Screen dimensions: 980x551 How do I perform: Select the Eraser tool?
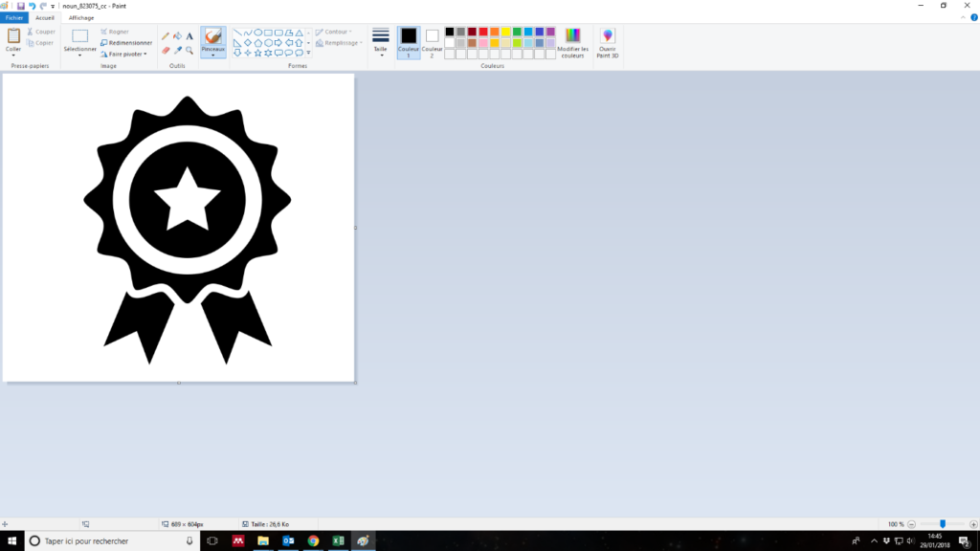(166, 50)
